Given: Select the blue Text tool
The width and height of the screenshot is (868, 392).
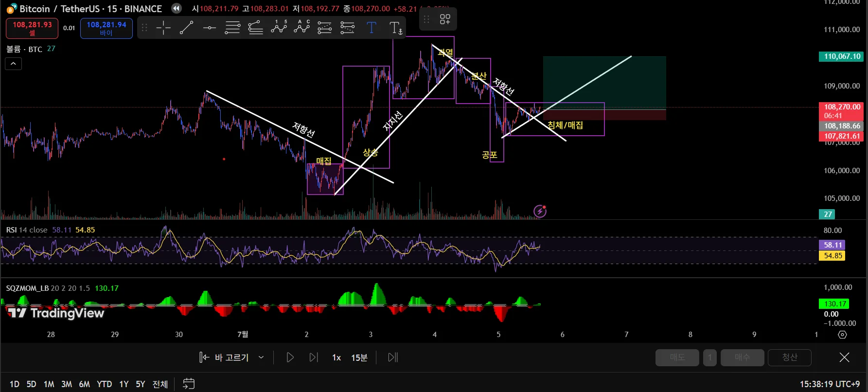Looking at the screenshot, I should click(372, 28).
